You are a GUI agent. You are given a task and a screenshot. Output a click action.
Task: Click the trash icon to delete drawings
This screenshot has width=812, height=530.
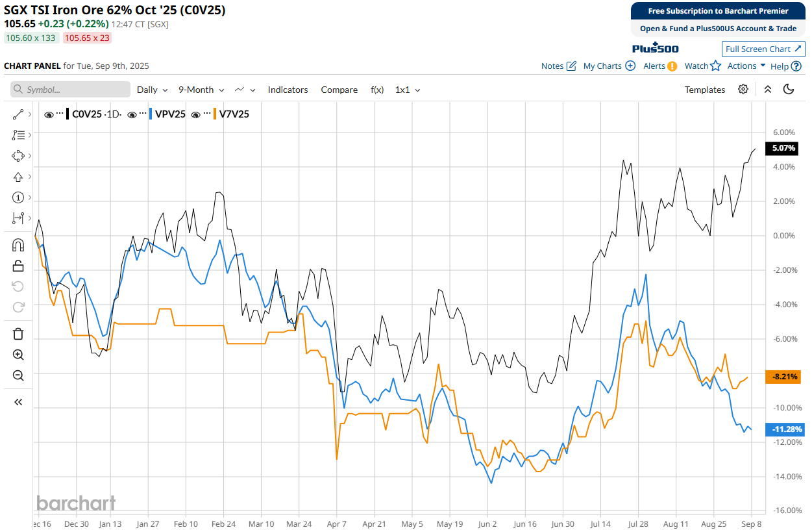(18, 334)
